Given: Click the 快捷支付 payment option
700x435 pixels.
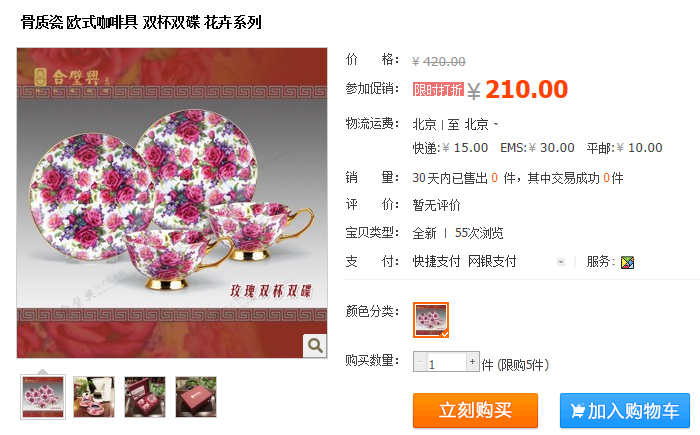Looking at the screenshot, I should [x=436, y=261].
